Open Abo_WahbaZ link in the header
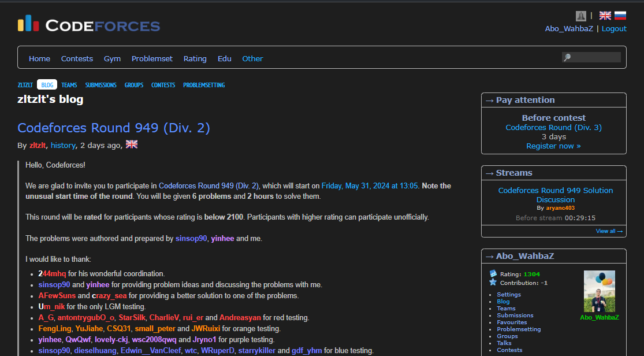Viewport: 644px width, 356px height. click(569, 29)
